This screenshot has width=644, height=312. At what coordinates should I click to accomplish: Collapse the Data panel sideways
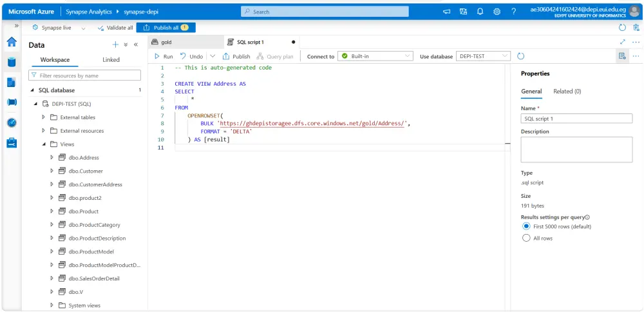[135, 45]
